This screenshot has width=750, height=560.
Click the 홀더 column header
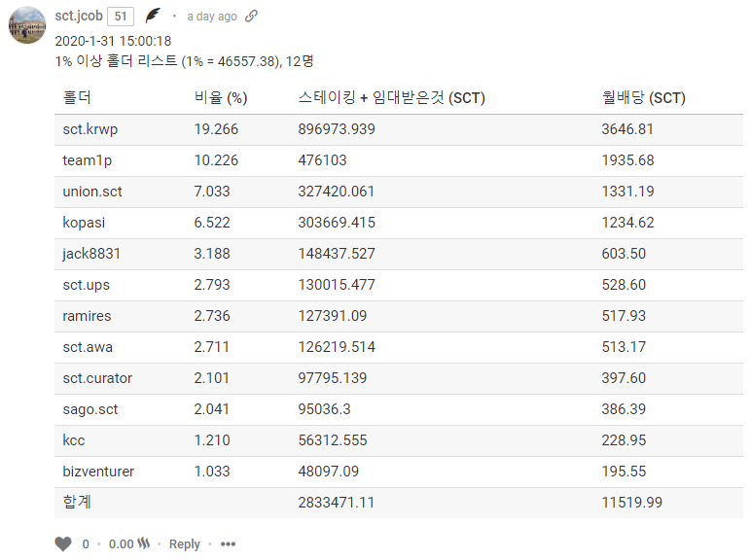click(x=77, y=98)
